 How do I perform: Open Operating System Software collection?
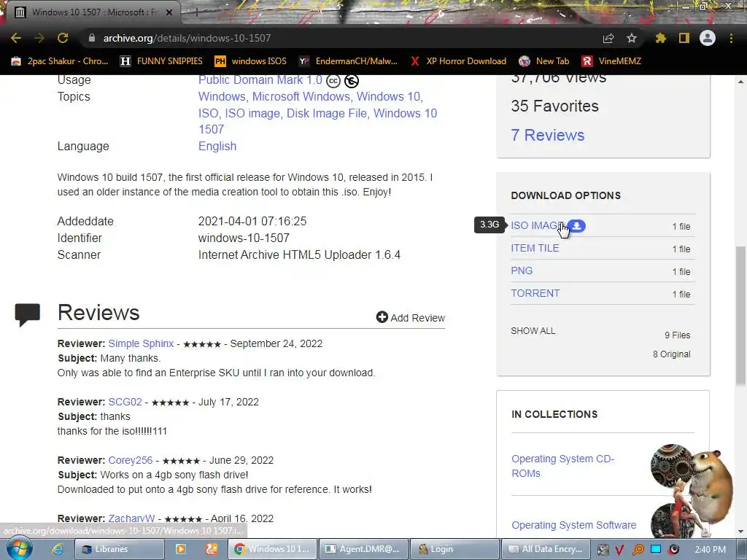coord(573,525)
